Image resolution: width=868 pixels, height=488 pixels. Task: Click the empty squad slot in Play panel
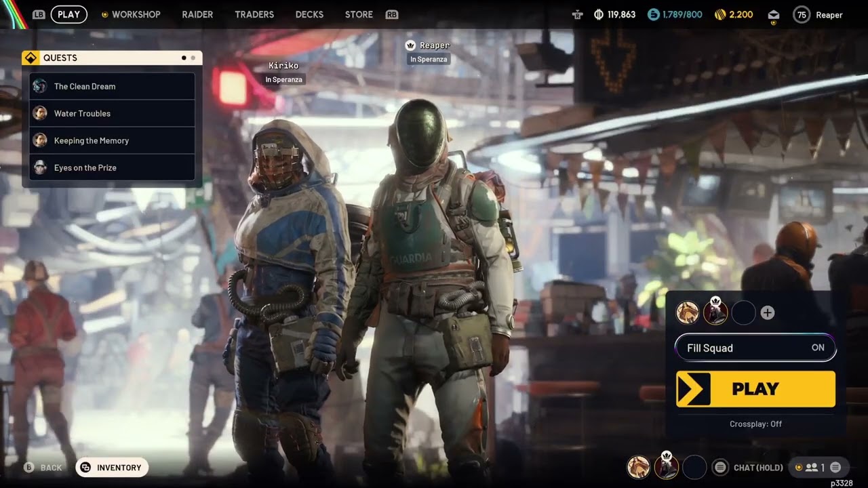(x=743, y=312)
